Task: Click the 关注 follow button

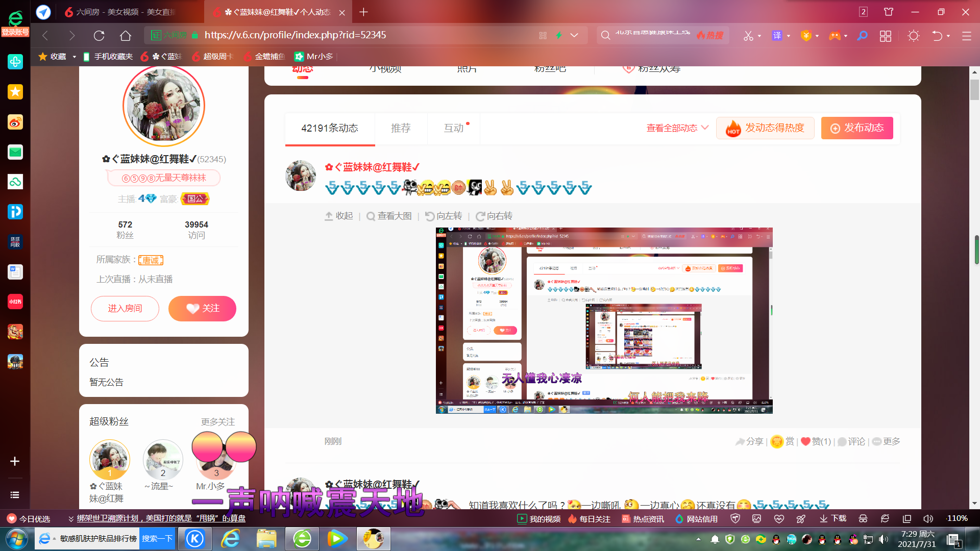Action: pos(202,309)
